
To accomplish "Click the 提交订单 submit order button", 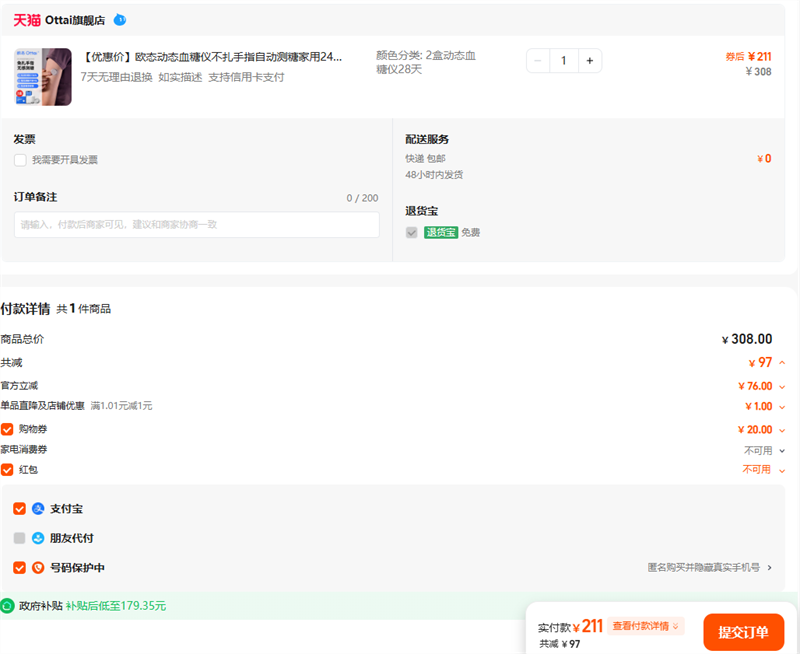I will 743,632.
